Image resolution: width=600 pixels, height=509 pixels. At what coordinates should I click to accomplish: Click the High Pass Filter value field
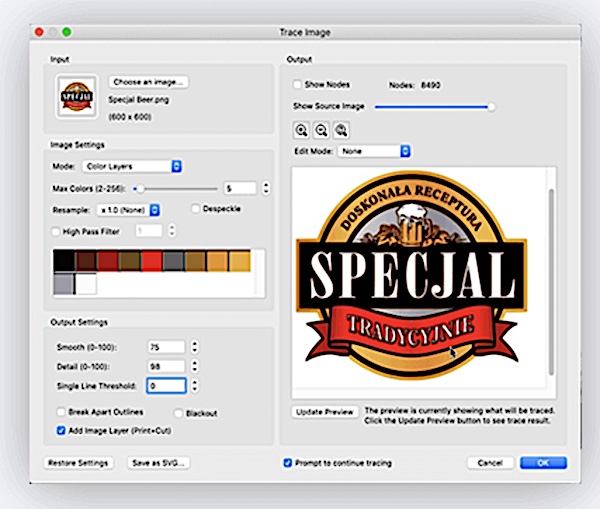coord(149,231)
